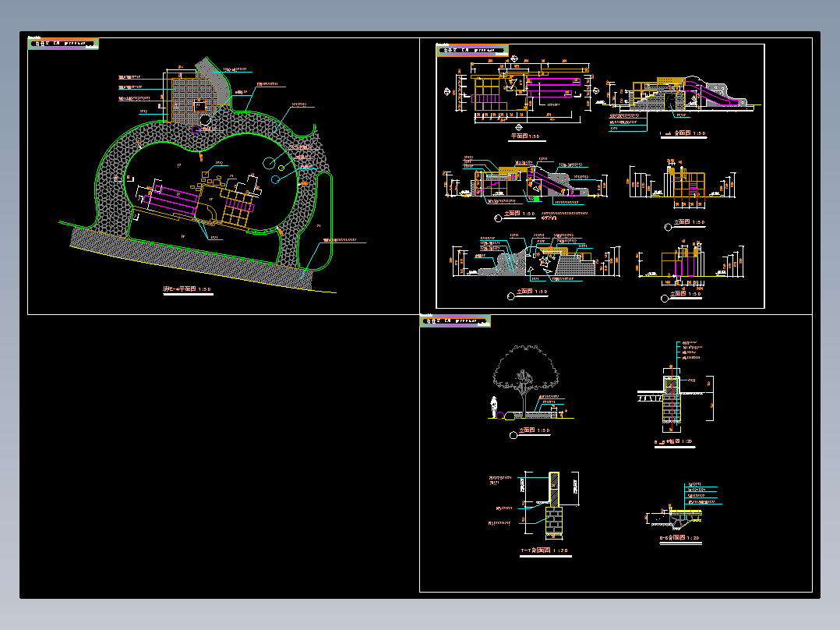Click the 'T-T 剖面图 1:20' title
The height and width of the screenshot is (630, 840).
click(544, 550)
